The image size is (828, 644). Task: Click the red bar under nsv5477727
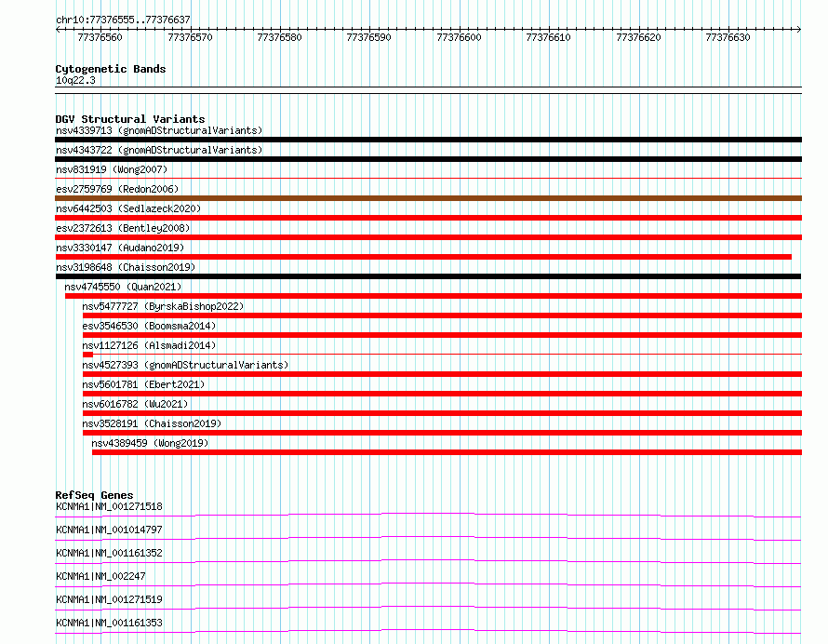pyautogui.click(x=443, y=315)
